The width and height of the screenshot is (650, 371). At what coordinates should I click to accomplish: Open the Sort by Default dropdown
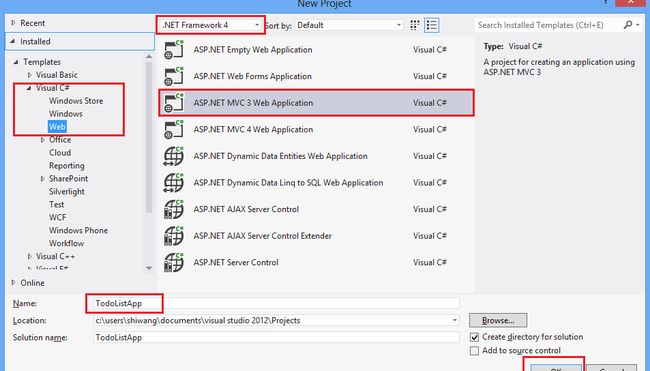349,25
